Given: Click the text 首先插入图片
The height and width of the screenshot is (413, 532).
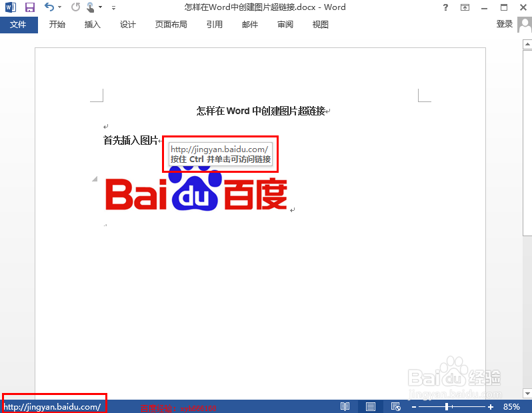Looking at the screenshot, I should pos(131,140).
